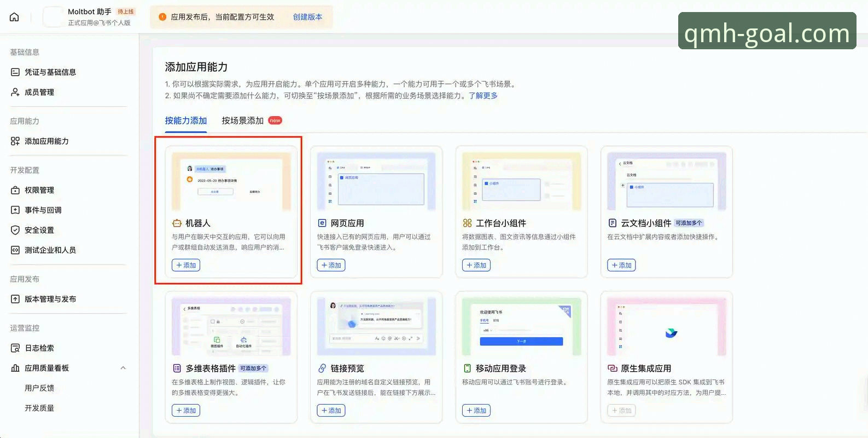The height and width of the screenshot is (438, 868).
Task: Switch to 按场景添加 tab
Action: (243, 120)
